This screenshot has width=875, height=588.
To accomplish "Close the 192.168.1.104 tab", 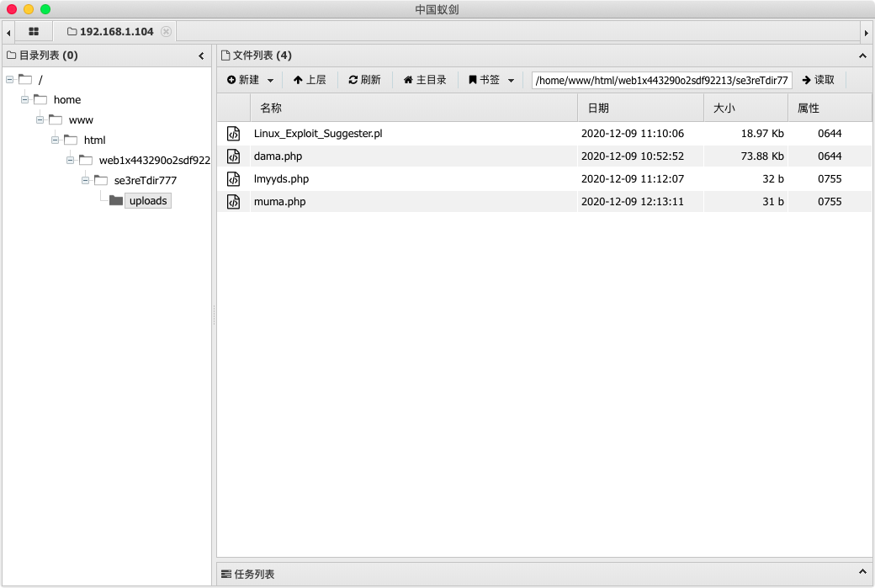I will point(166,31).
